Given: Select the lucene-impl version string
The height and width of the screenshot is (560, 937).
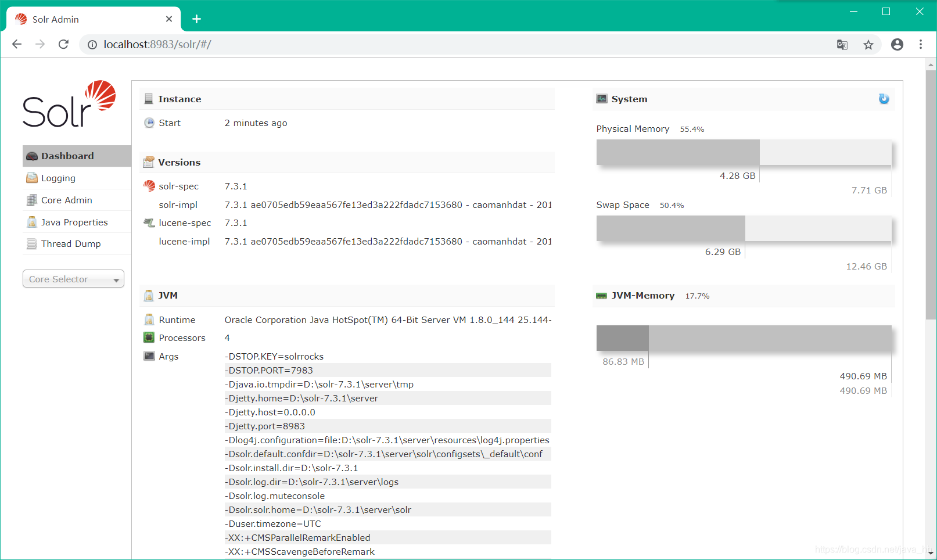Looking at the screenshot, I should coord(388,241).
